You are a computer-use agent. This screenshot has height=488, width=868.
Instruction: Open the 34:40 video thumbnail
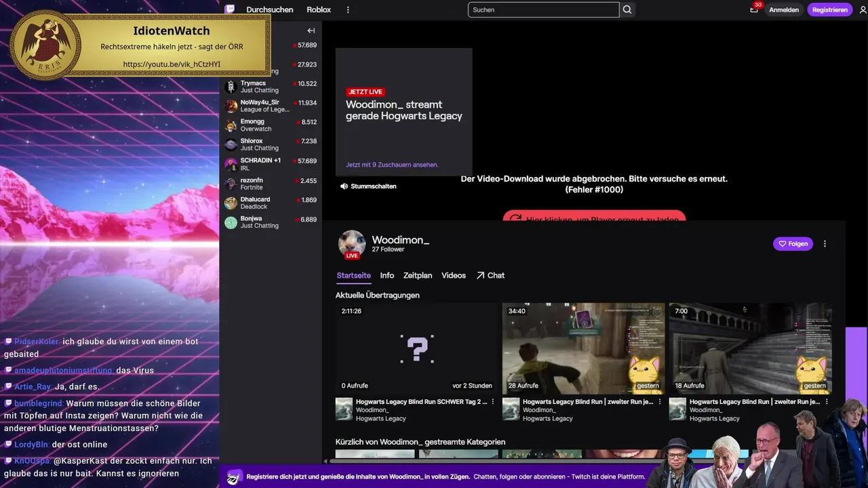click(x=584, y=348)
